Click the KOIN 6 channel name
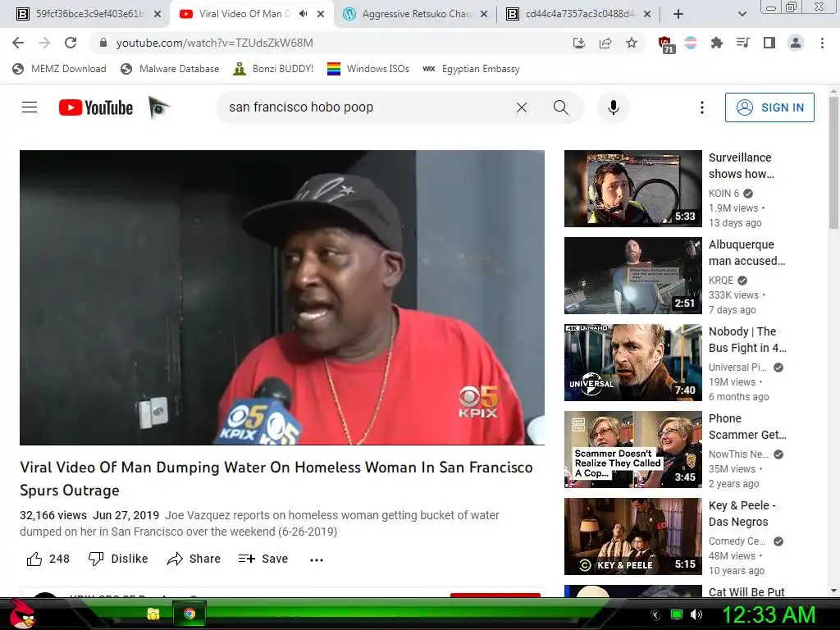This screenshot has width=840, height=630. pyautogui.click(x=724, y=194)
